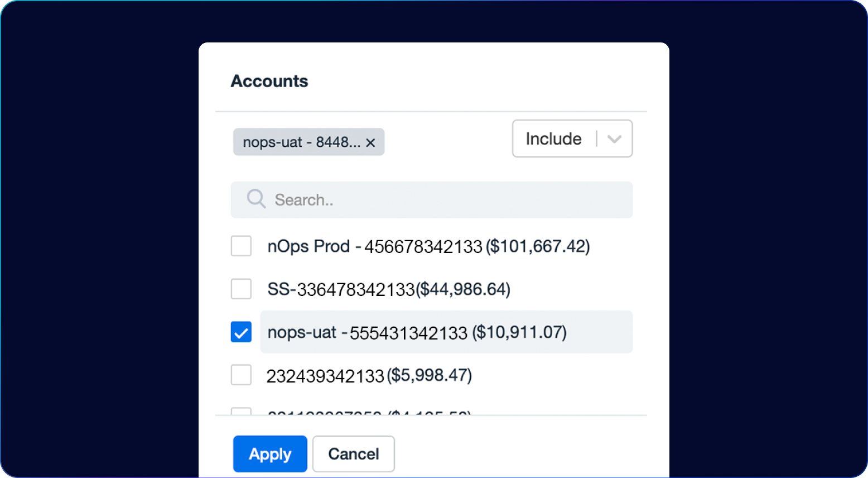Click the magnifying glass search icon
The height and width of the screenshot is (478, 868).
pos(256,199)
